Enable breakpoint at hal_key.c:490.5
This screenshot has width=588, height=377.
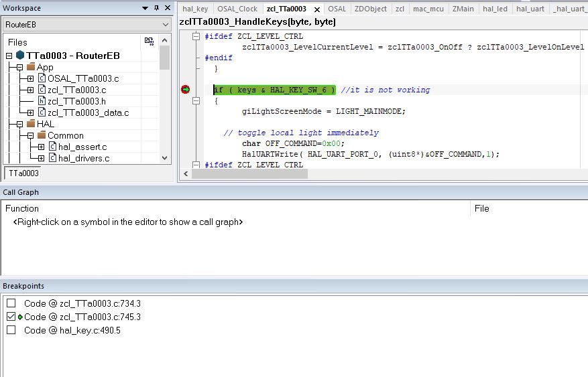11,330
